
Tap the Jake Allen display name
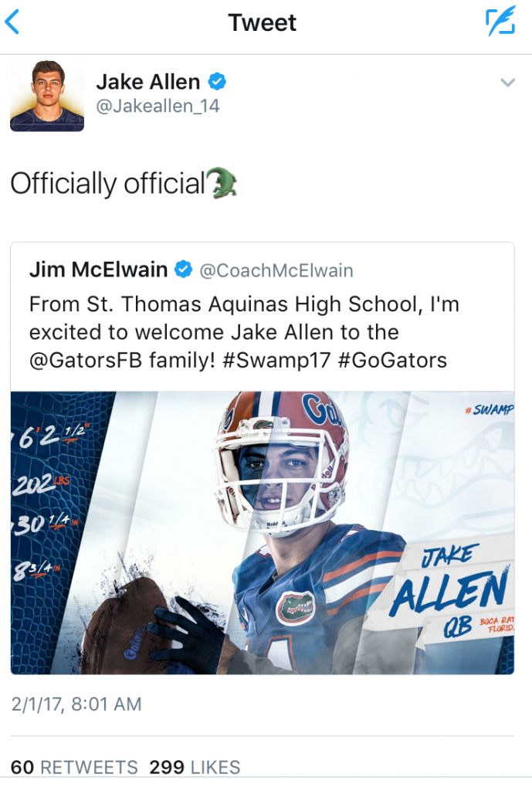coord(147,82)
